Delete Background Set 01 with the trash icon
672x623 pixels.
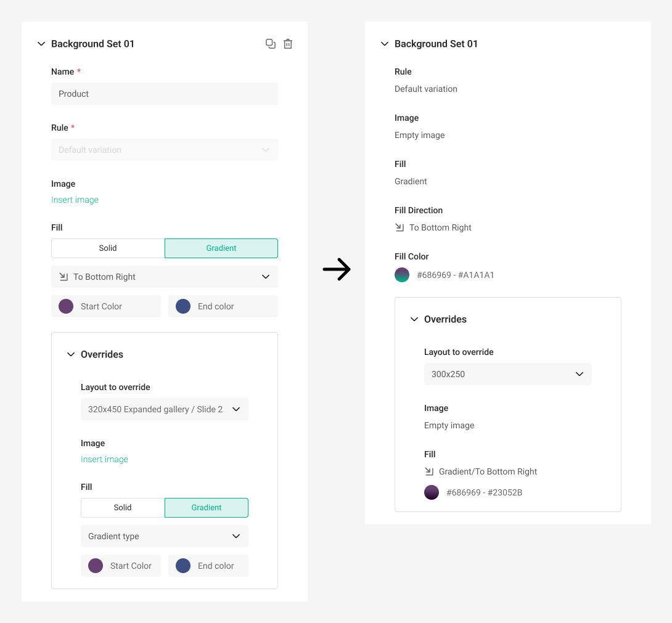point(288,44)
